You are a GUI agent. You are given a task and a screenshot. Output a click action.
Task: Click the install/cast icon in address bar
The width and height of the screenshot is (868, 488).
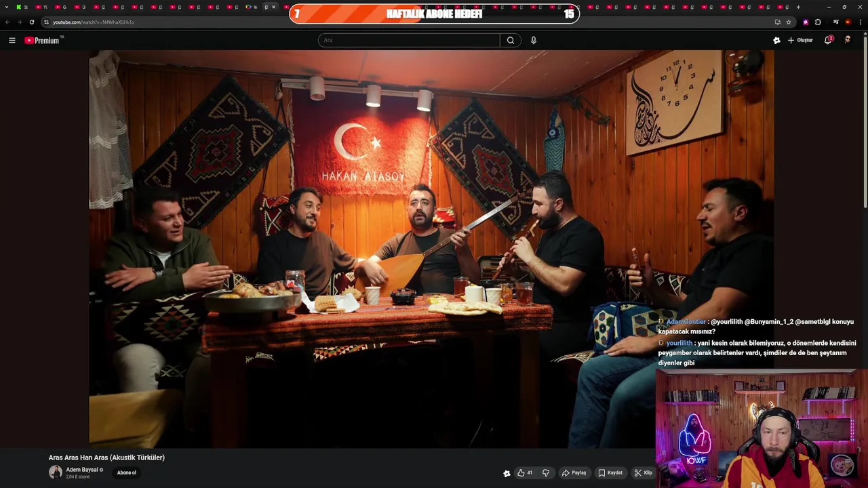[x=778, y=22]
